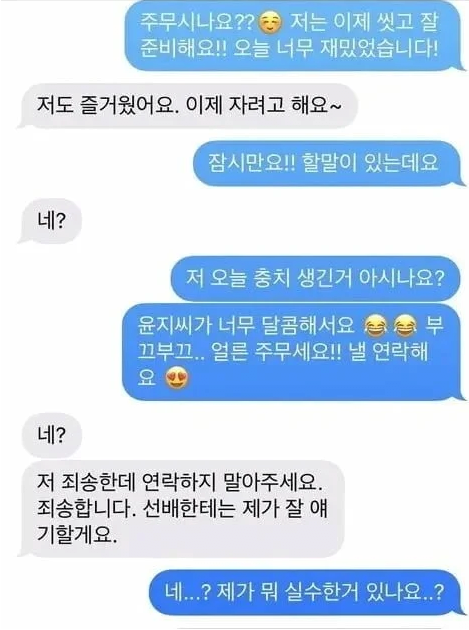This screenshot has height=630, width=469.
Task: Tap the first tears-of-joy emoji
Action: coord(376,326)
